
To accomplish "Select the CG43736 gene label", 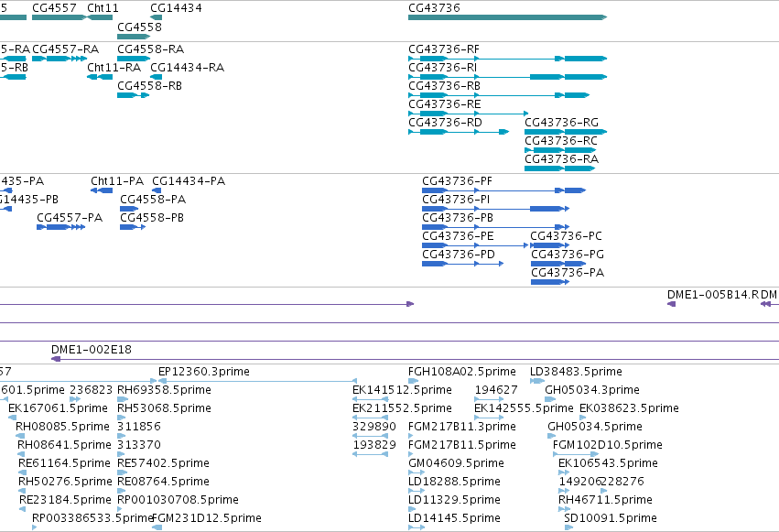I will click(434, 8).
